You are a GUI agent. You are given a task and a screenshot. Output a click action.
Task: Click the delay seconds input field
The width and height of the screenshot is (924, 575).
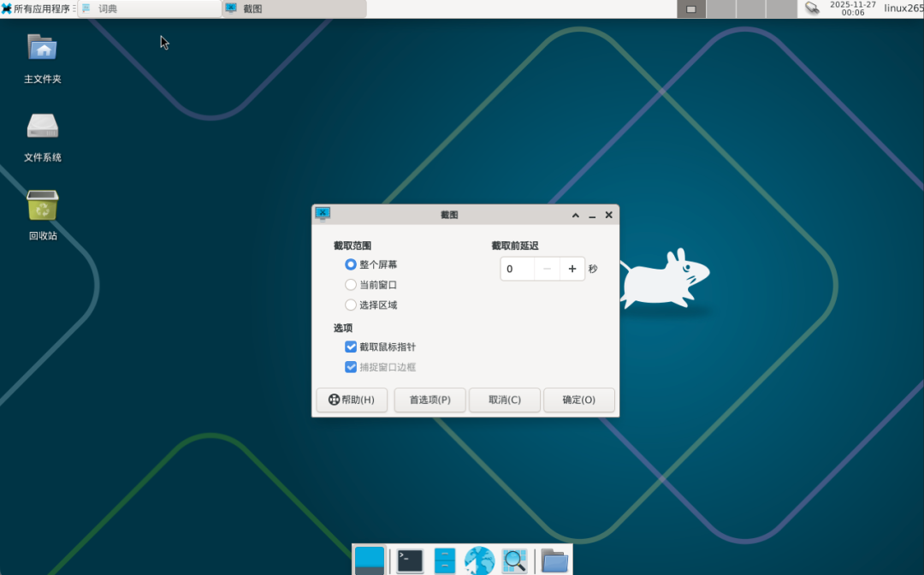[518, 269]
